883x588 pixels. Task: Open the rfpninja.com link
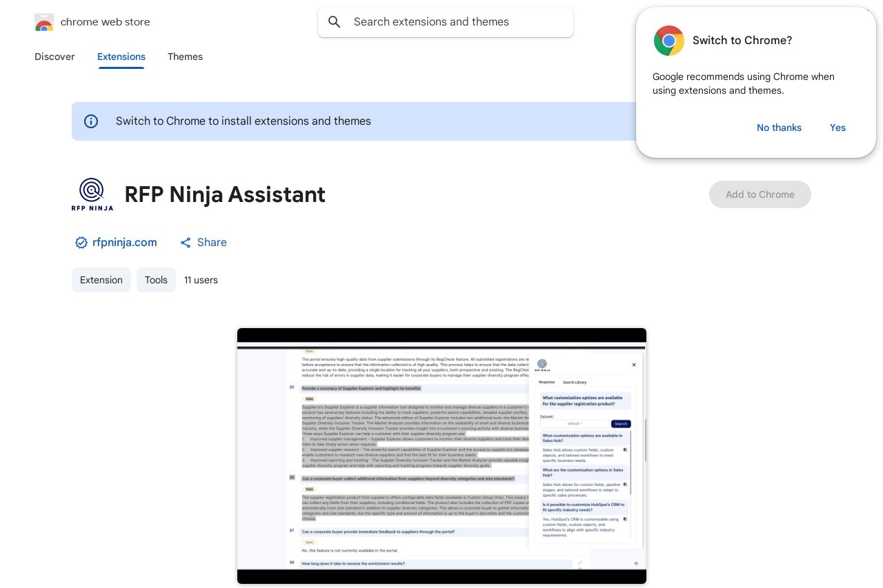coord(125,243)
